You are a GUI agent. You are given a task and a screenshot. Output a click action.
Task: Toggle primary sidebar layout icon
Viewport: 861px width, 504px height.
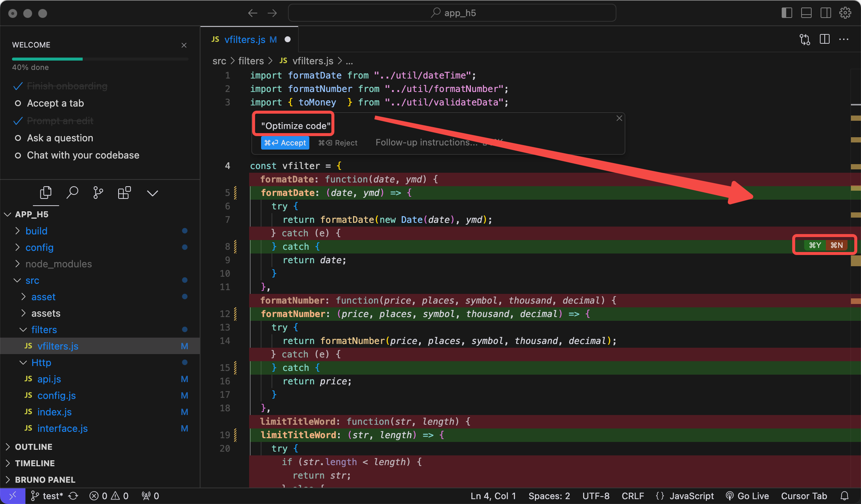[787, 13]
